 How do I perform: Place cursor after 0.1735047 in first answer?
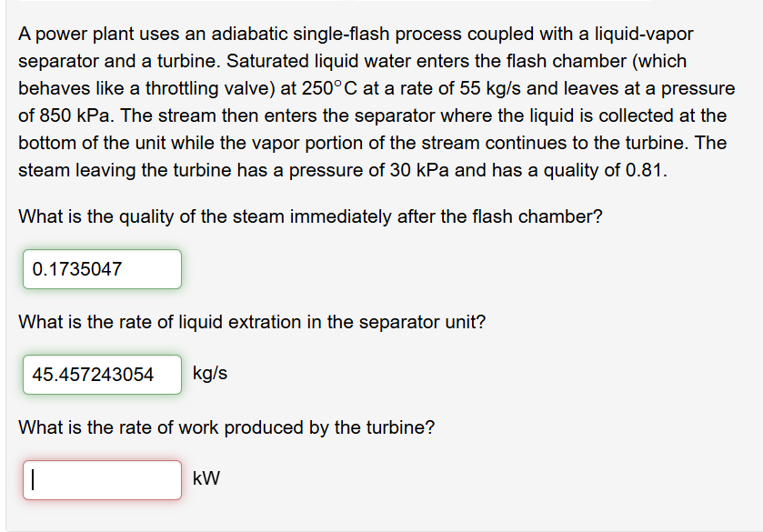[x=129, y=269]
